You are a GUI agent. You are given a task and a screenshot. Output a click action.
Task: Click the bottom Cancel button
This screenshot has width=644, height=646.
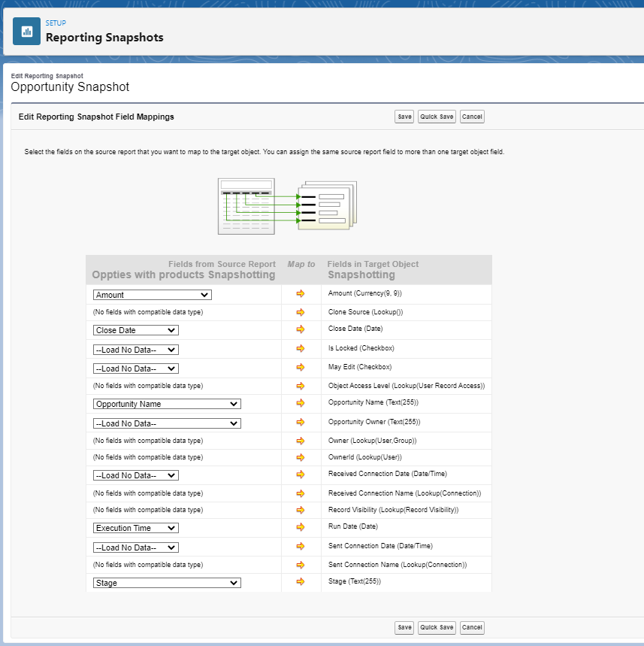click(472, 627)
